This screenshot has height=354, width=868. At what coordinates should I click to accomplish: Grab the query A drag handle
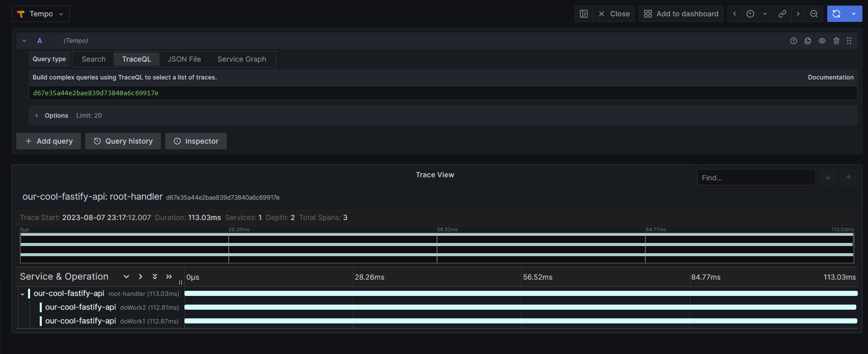click(849, 41)
